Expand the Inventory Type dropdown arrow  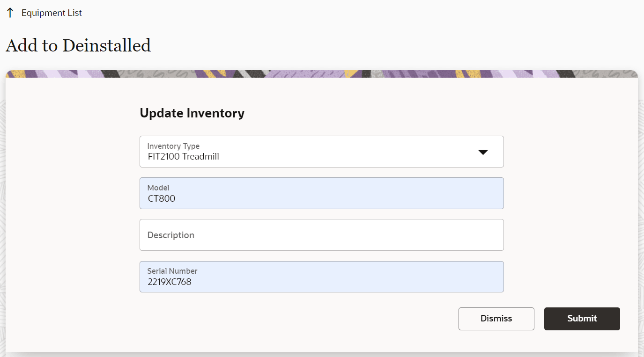483,152
